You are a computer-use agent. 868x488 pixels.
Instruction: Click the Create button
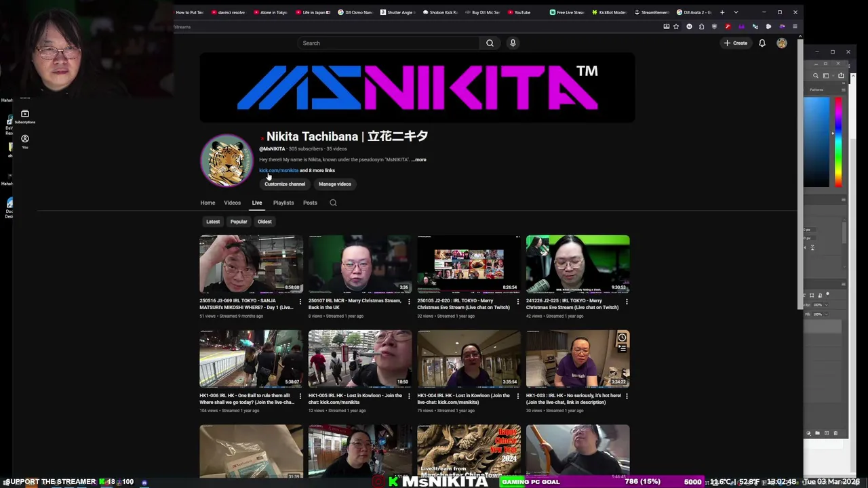tap(736, 43)
